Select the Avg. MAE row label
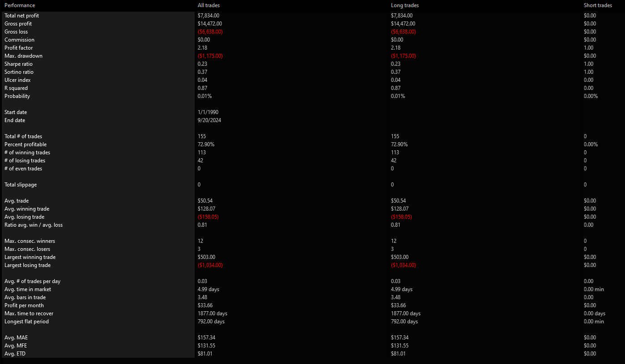 (16, 338)
